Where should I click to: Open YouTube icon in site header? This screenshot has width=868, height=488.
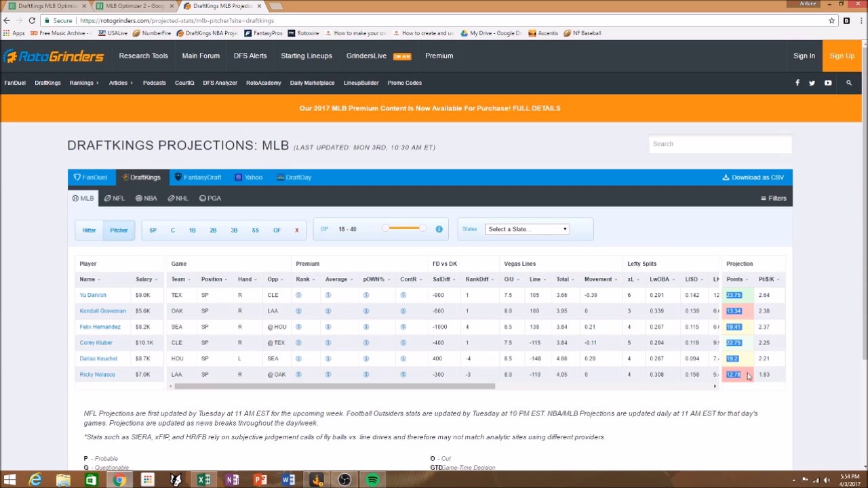828,83
